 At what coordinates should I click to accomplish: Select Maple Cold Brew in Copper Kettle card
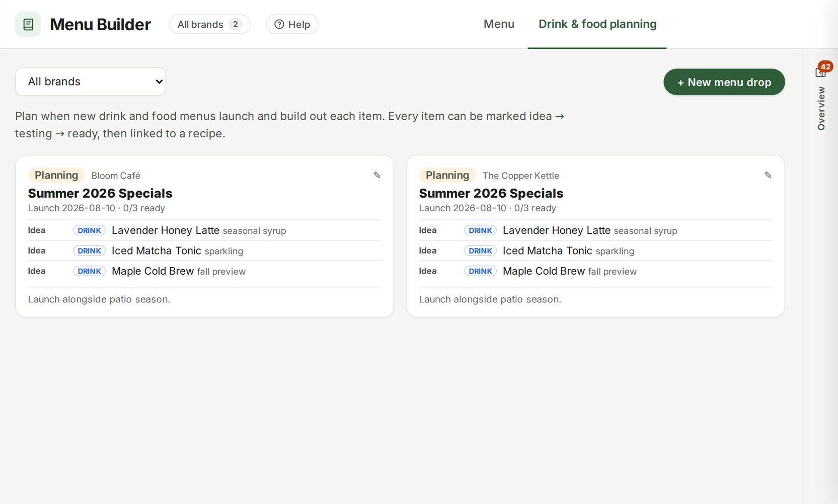(x=544, y=271)
